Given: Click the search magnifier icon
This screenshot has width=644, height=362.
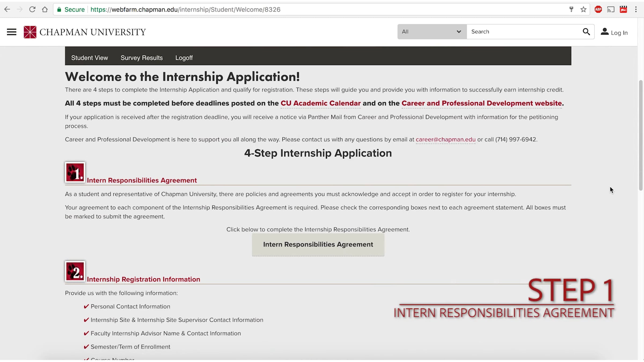Looking at the screenshot, I should click(586, 32).
